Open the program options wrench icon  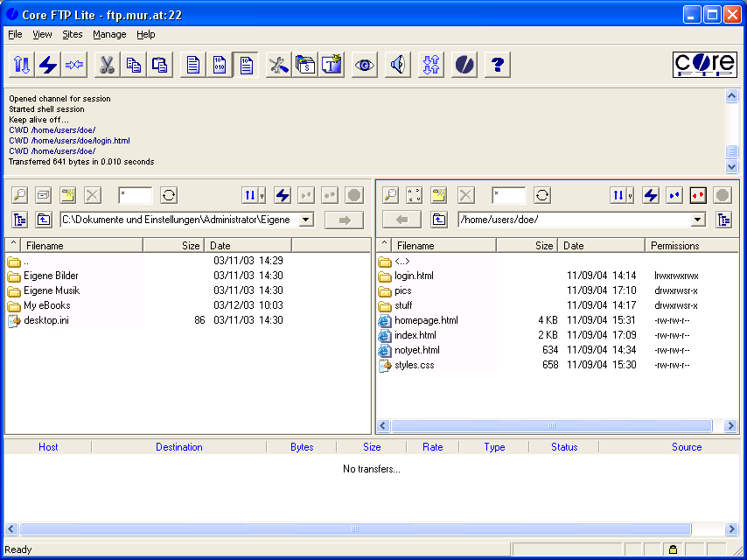coord(277,64)
